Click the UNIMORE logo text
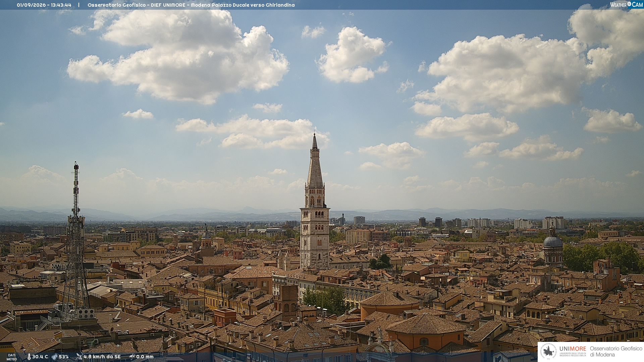Image resolution: width=644 pixels, height=362 pixels. coord(573,349)
